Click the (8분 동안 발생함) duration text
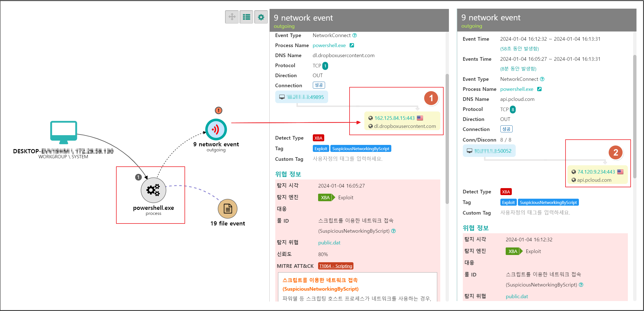 tap(518, 69)
